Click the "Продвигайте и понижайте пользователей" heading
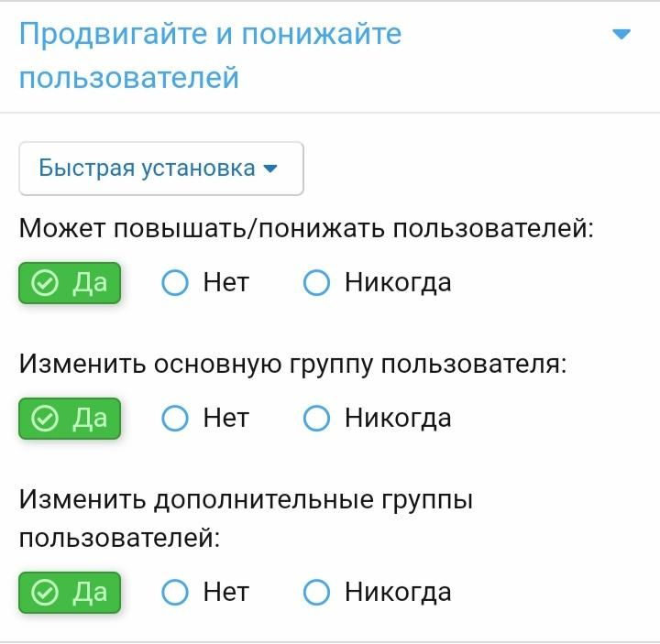 click(211, 56)
